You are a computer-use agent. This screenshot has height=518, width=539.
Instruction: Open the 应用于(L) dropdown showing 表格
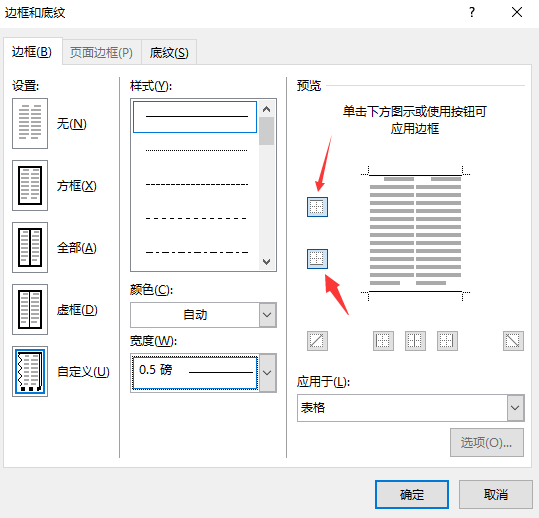pos(411,408)
